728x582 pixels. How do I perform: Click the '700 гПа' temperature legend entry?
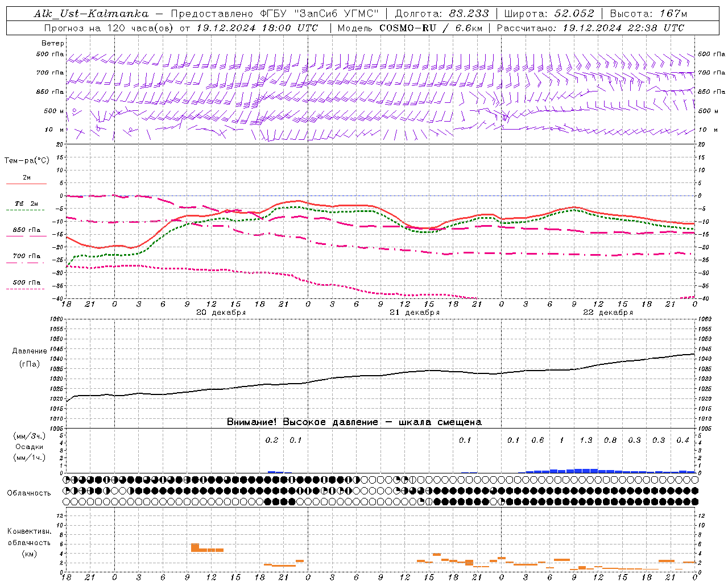27,256
